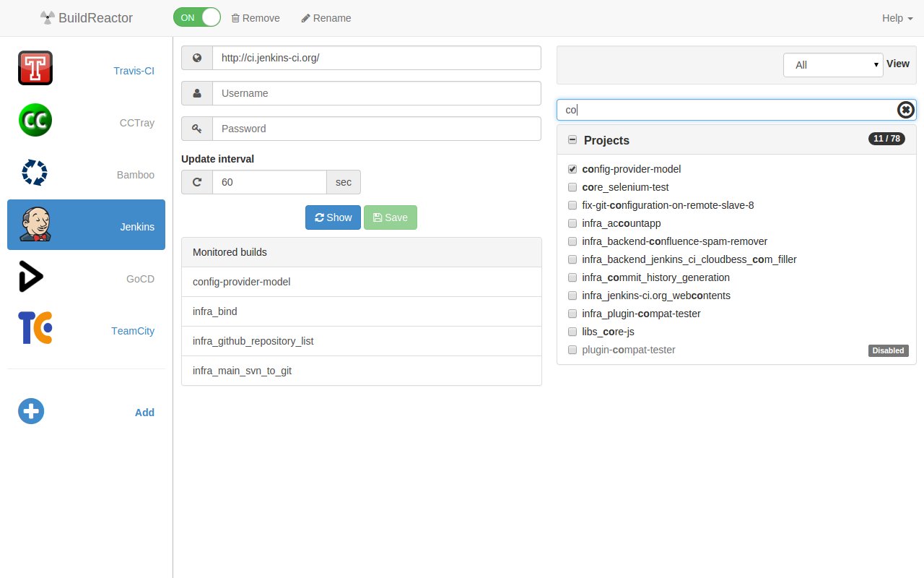Click the Remove menu item
This screenshot has height=578, width=924.
(x=255, y=18)
